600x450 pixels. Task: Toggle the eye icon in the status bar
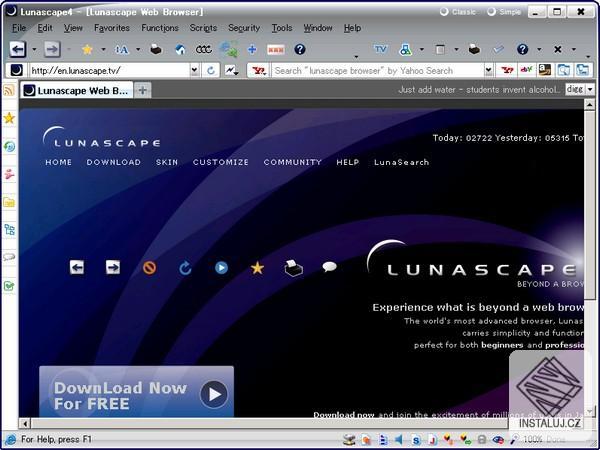(498, 440)
